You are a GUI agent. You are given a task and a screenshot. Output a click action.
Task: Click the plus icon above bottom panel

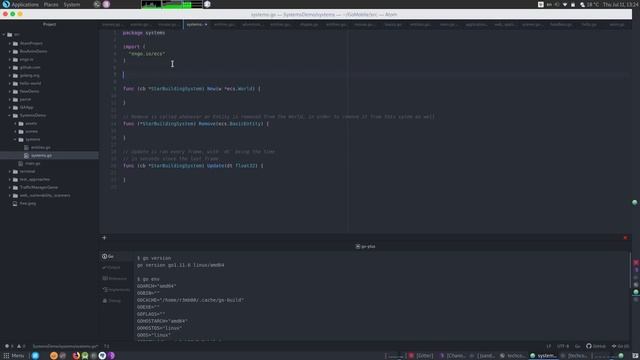(104, 238)
